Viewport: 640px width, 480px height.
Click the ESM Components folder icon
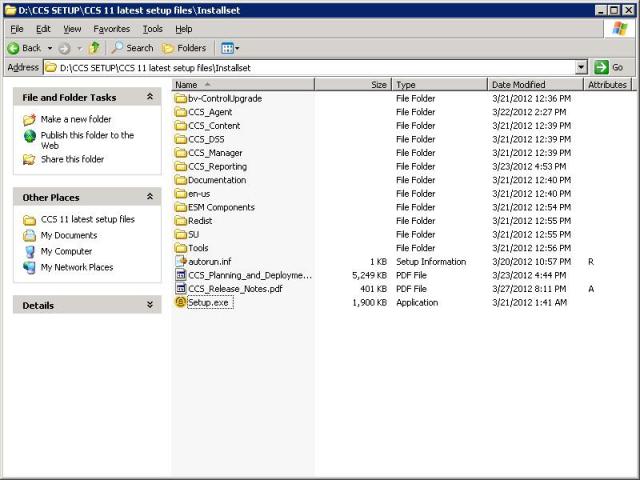[180, 207]
